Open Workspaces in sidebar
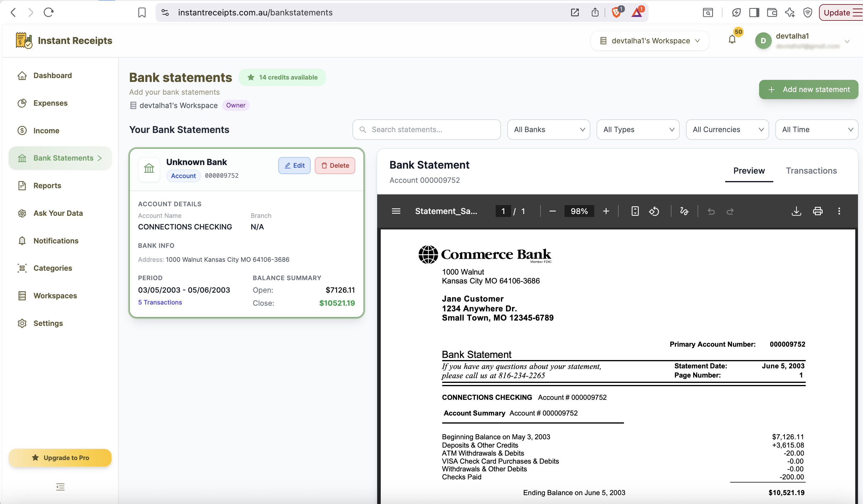 pos(60,295)
